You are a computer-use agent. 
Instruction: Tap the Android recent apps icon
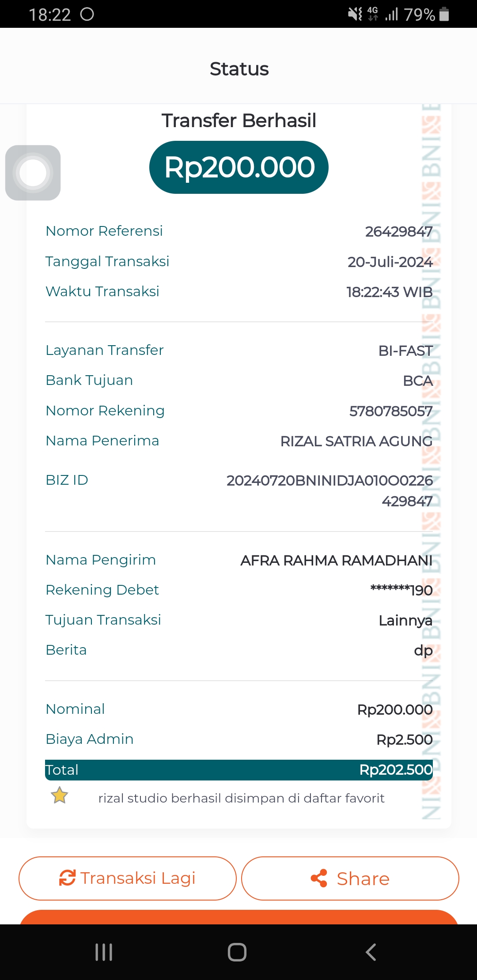tap(104, 952)
